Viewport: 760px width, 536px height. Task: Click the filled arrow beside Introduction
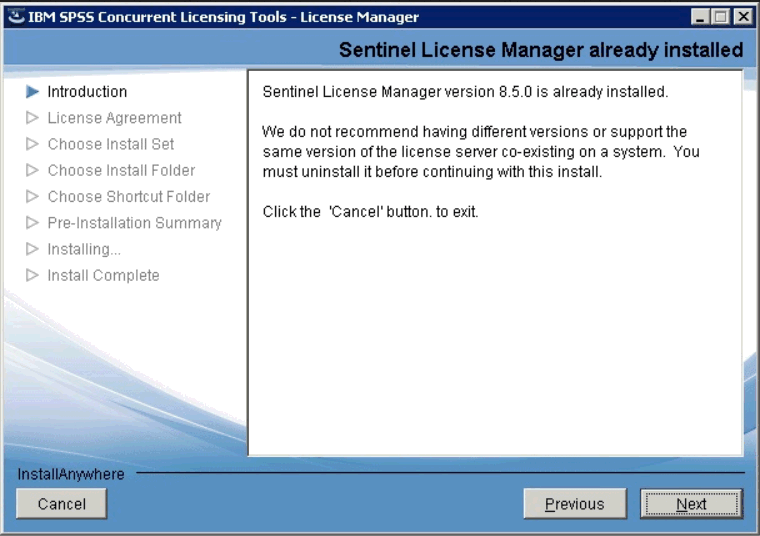coord(32,92)
